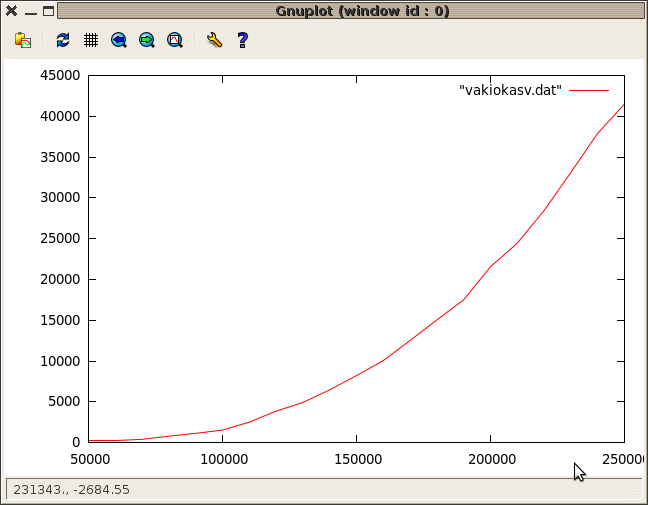The height and width of the screenshot is (505, 648).
Task: Minimize the Gnuplot window
Action: (31, 12)
